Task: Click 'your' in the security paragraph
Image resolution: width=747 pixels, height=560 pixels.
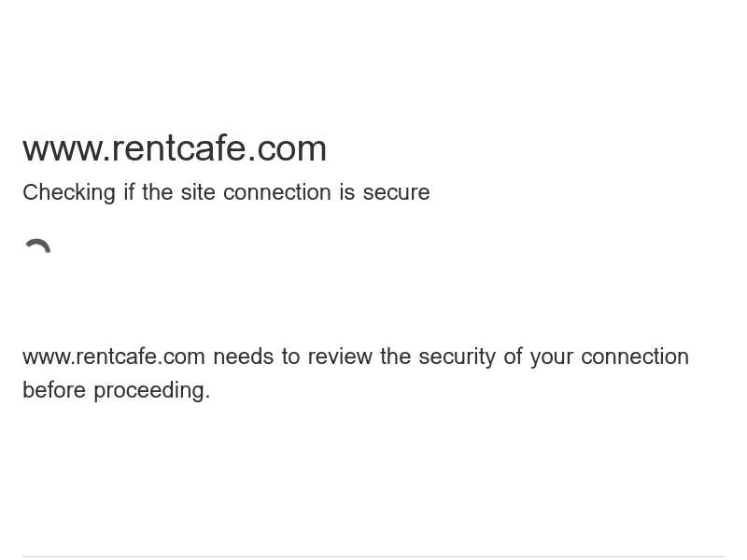Action: click(551, 357)
